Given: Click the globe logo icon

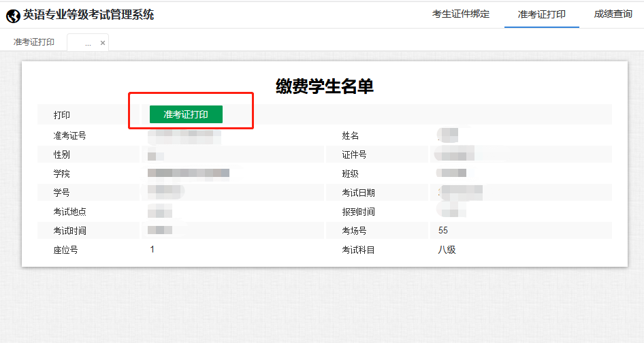Looking at the screenshot, I should [14, 15].
